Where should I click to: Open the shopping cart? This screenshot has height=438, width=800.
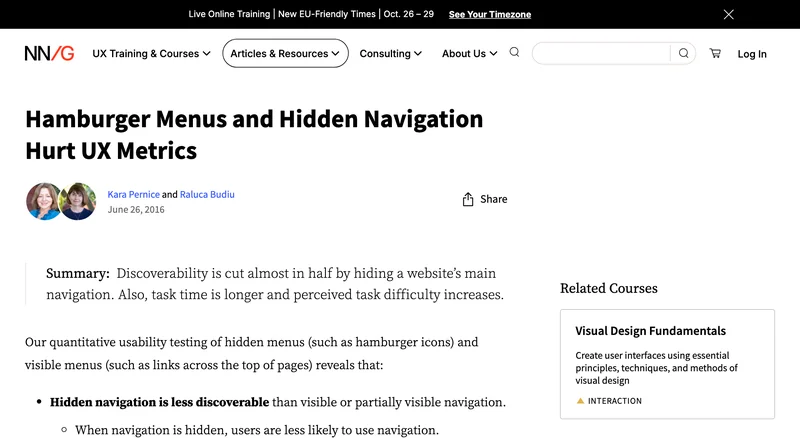715,53
